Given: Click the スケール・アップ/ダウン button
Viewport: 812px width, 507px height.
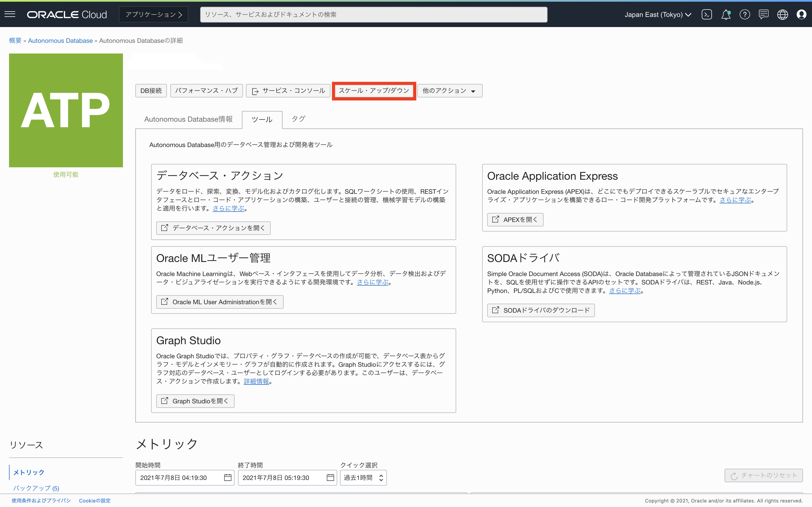Looking at the screenshot, I should (x=374, y=90).
